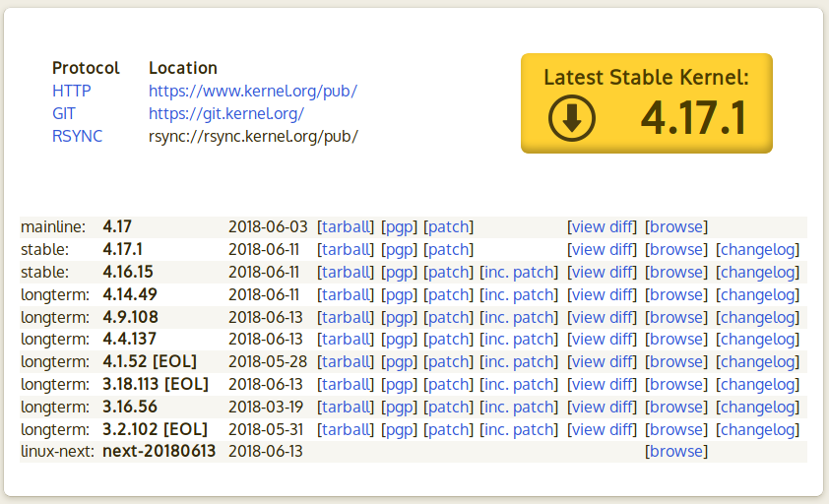Download tarball for stable 4.16.15
The width and height of the screenshot is (829, 504).
346,273
